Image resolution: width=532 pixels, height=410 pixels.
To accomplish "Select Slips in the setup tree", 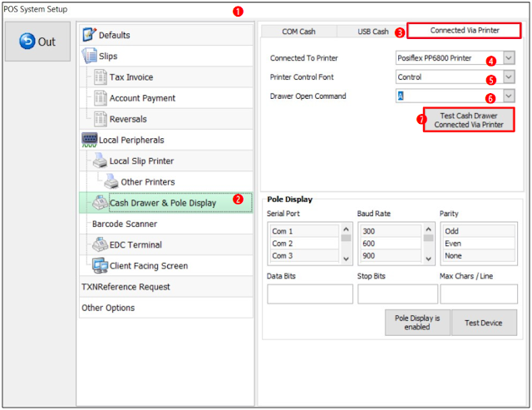I will coord(166,56).
